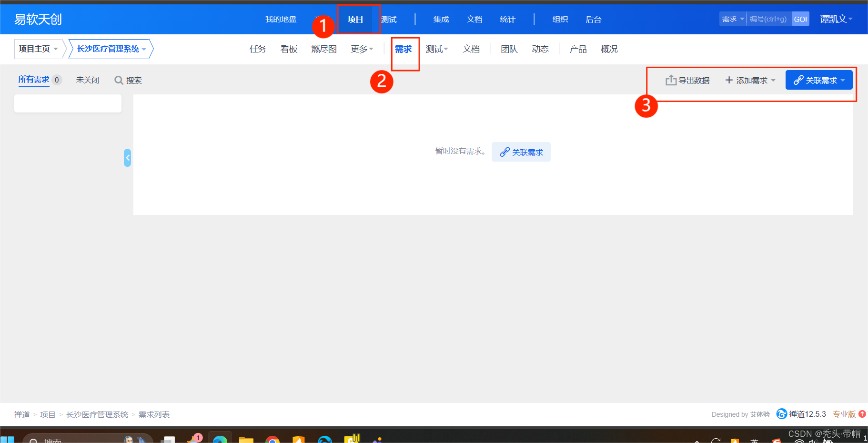Expand the 测试 project submenu

click(x=437, y=49)
